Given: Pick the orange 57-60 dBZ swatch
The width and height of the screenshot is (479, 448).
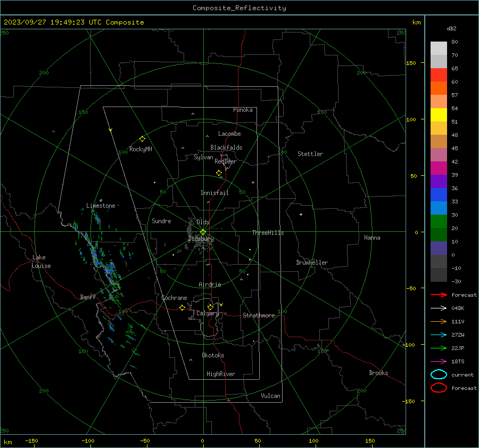Looking at the screenshot, I should [x=439, y=88].
